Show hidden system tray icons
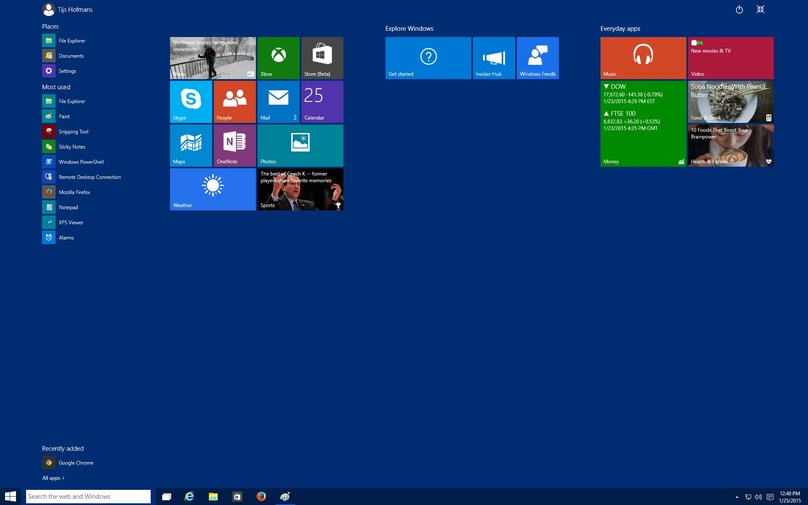This screenshot has height=505, width=808. coord(736,497)
